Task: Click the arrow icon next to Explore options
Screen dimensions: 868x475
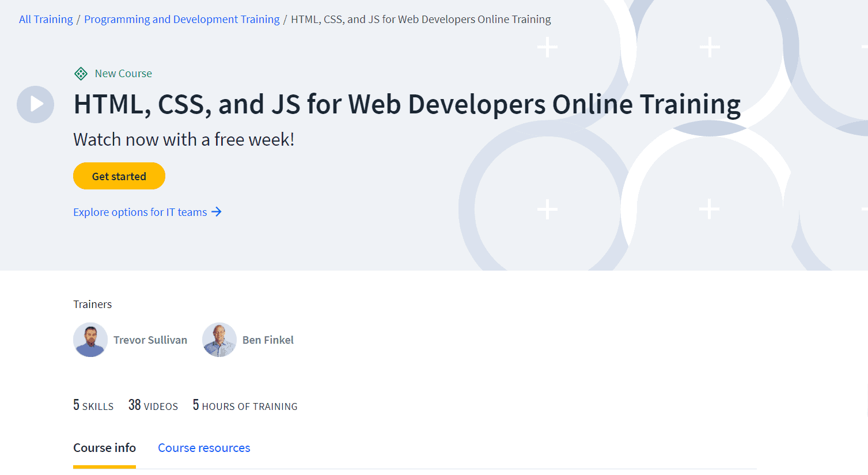Action: [x=217, y=212]
